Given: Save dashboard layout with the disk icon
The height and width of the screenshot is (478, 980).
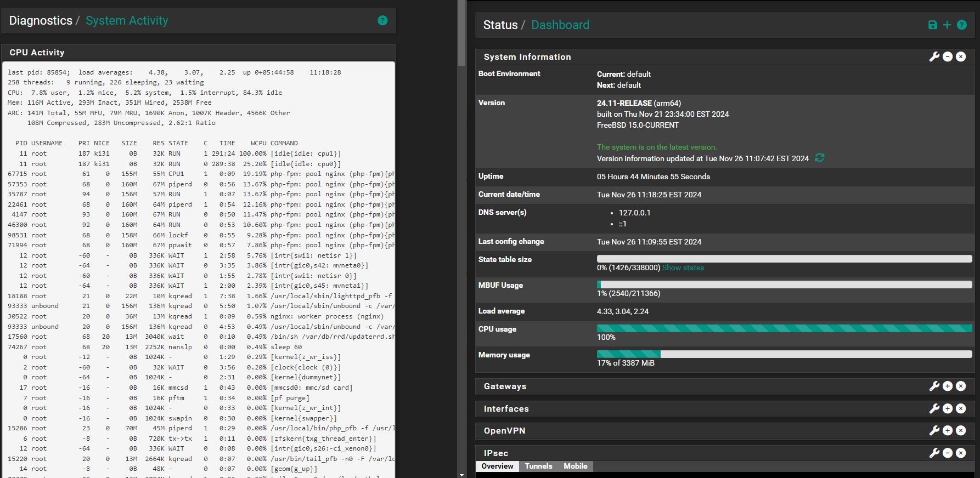Looking at the screenshot, I should pyautogui.click(x=933, y=25).
